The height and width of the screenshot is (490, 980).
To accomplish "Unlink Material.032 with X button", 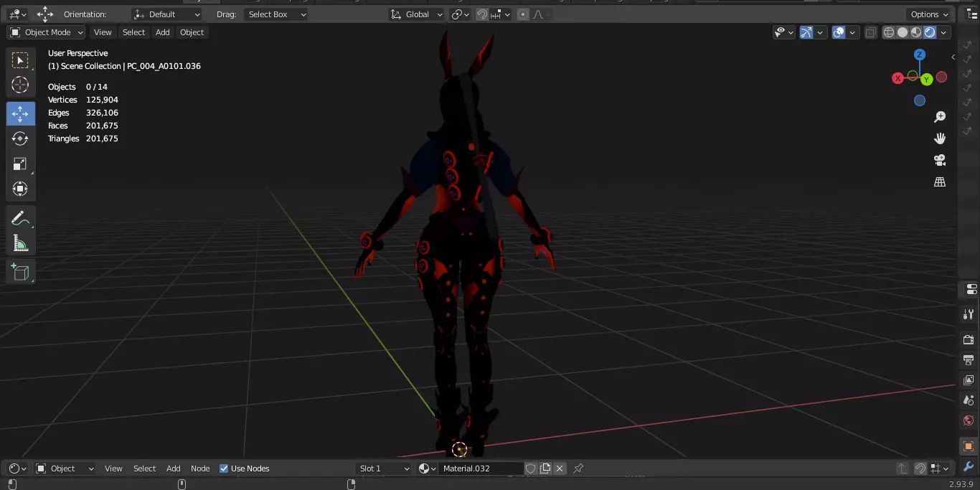I will pos(560,468).
